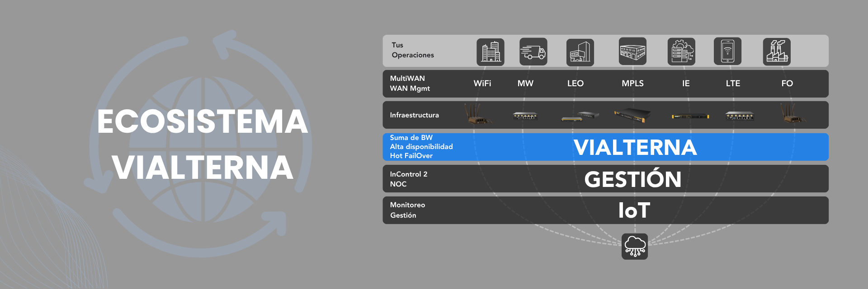The width and height of the screenshot is (868, 289).
Task: Click the 'Gestión' small label
Action: tap(403, 215)
